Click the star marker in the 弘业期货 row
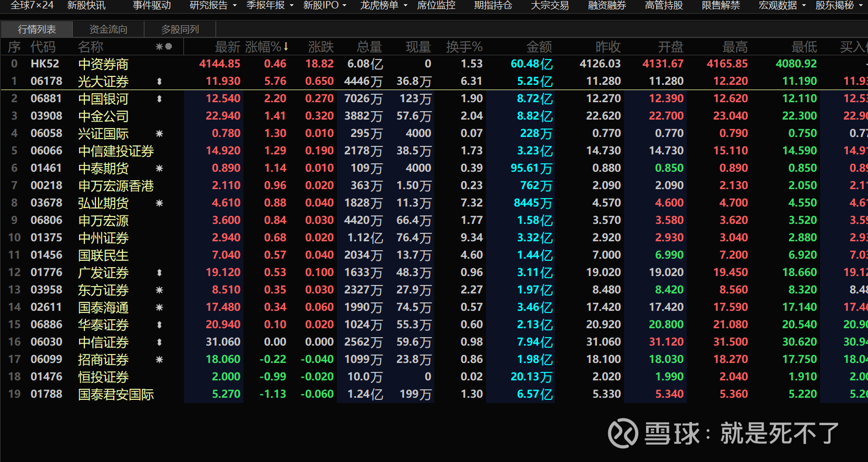The width and height of the screenshot is (868, 462). (159, 203)
